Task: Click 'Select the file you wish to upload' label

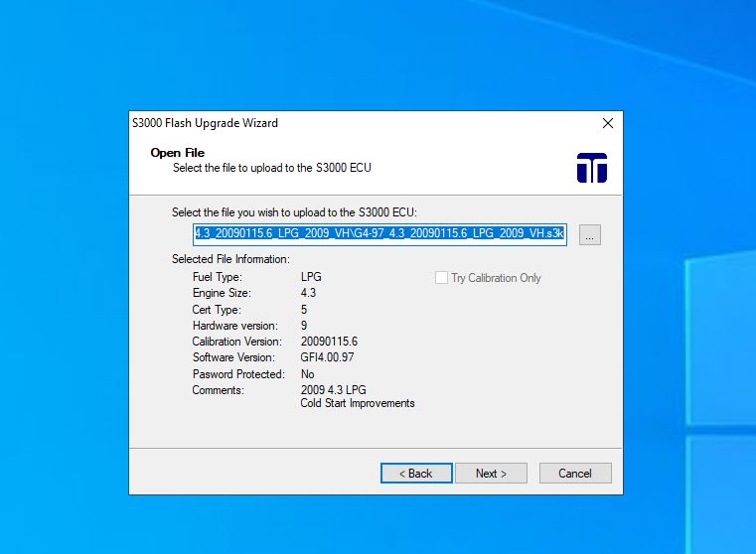Action: coord(295,212)
